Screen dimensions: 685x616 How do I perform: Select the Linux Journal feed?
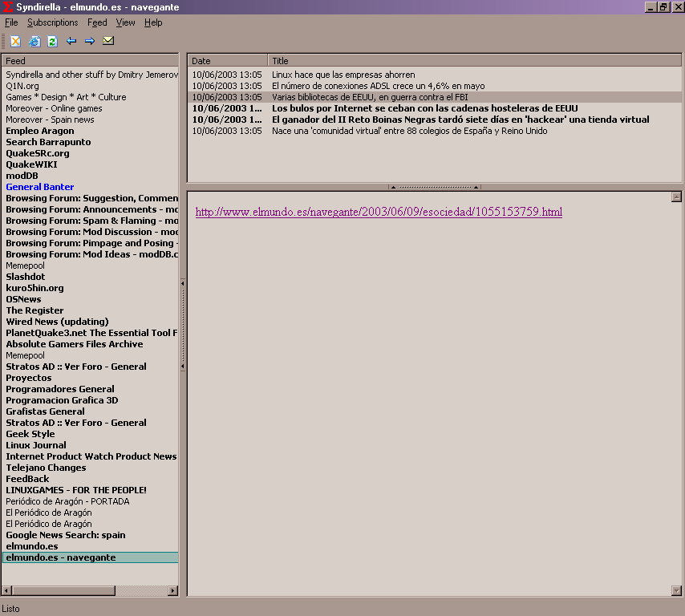click(x=91, y=446)
